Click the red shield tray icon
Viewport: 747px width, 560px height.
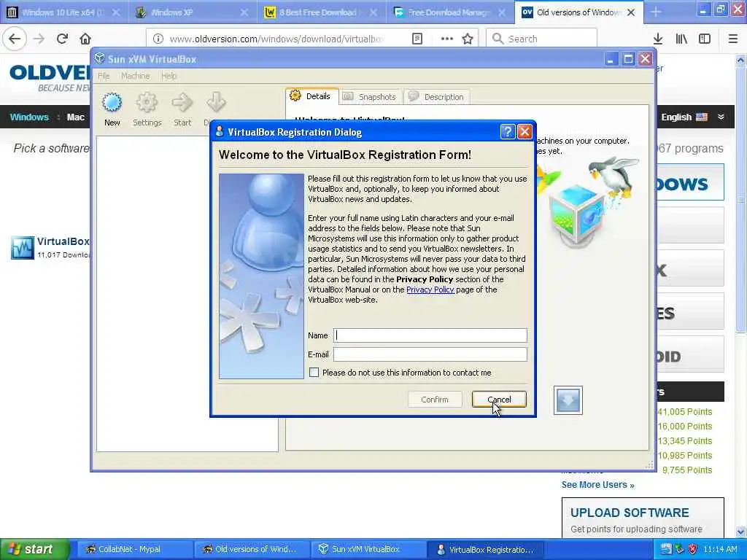tap(692, 549)
